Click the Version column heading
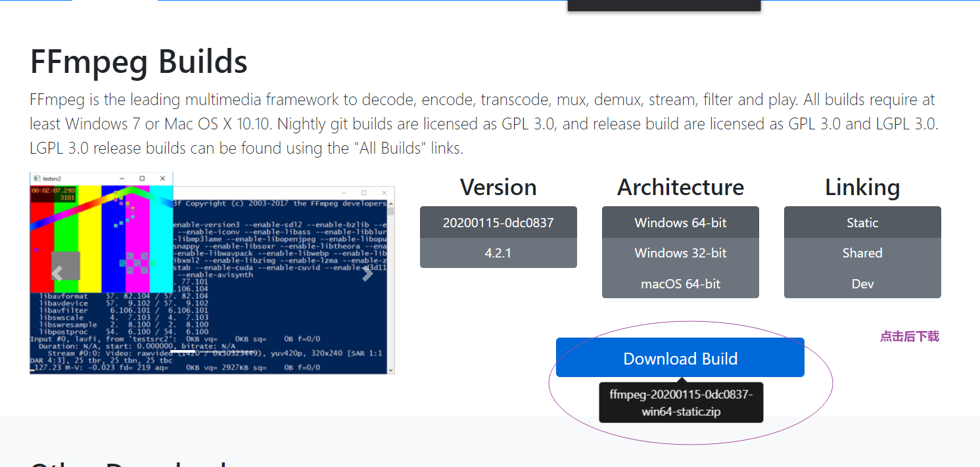 498,187
